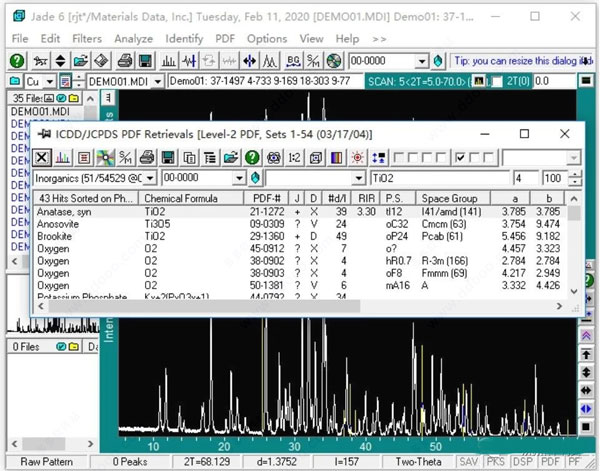Open the DEMO01.MDI file dropdown
This screenshot has width=600, height=471.
[158, 81]
